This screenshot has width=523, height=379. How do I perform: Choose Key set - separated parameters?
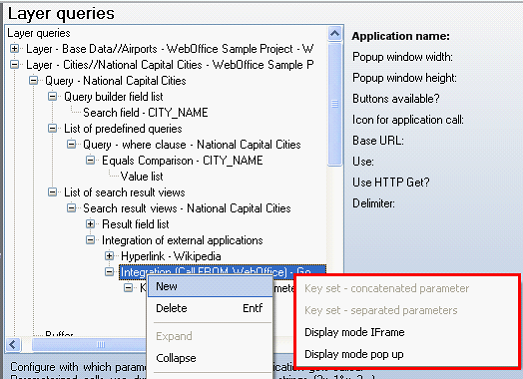click(381, 310)
